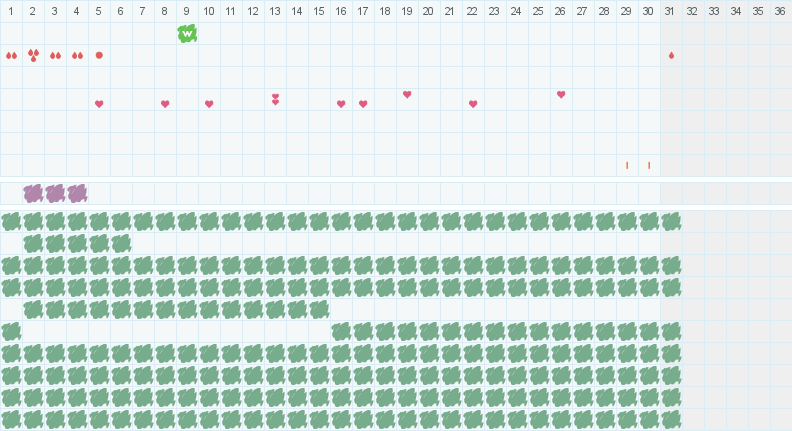Select the red dot marker on day 5

[99, 55]
